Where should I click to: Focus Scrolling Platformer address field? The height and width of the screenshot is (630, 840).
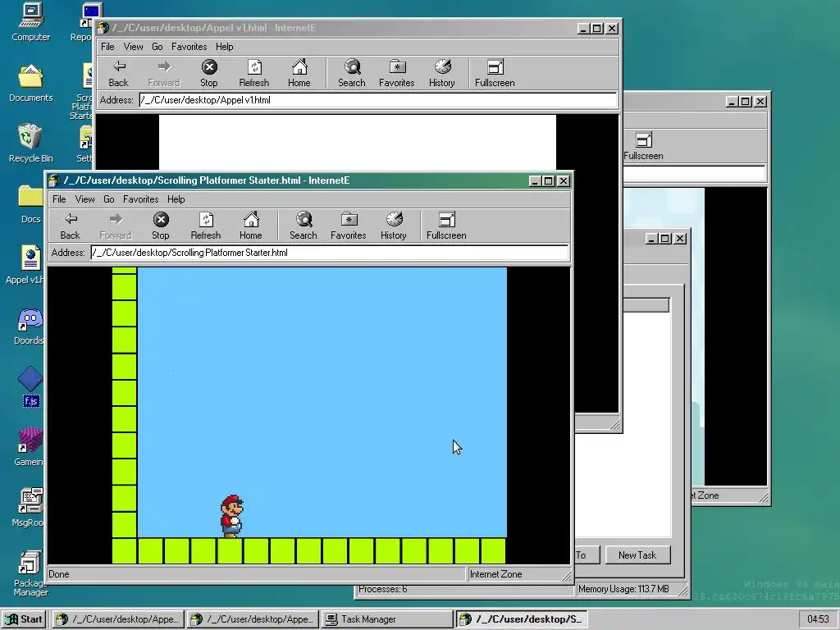[330, 253]
